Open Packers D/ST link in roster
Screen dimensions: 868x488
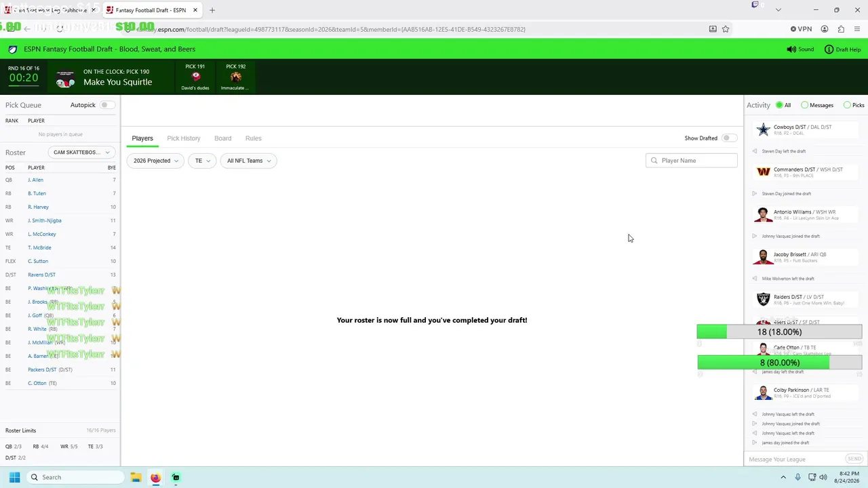tap(42, 369)
